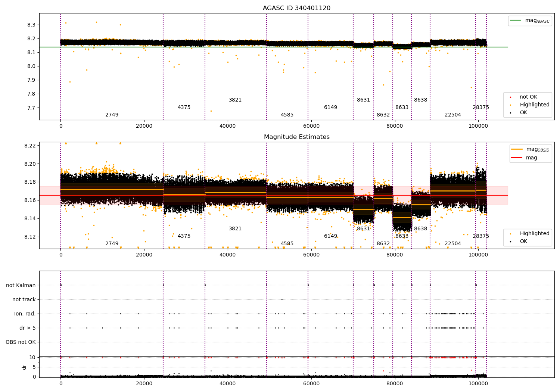Click obsid label 8631 in the top panel

point(363,100)
